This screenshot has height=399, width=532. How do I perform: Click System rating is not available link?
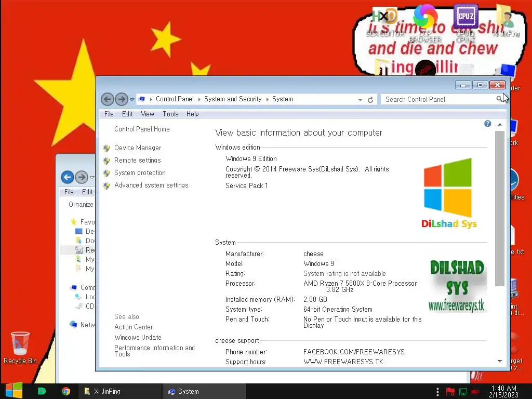click(x=344, y=273)
